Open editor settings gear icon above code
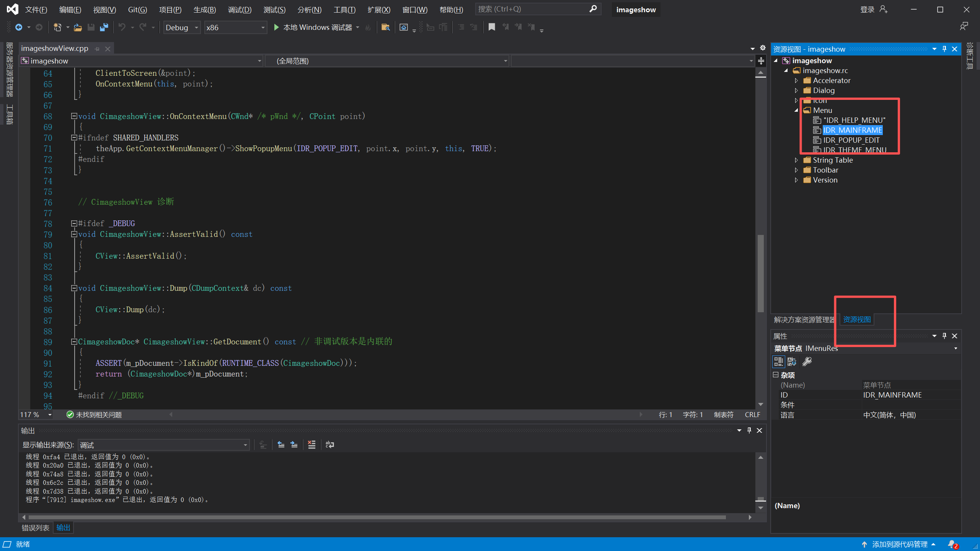Screen dimensions: 980x551 point(763,48)
